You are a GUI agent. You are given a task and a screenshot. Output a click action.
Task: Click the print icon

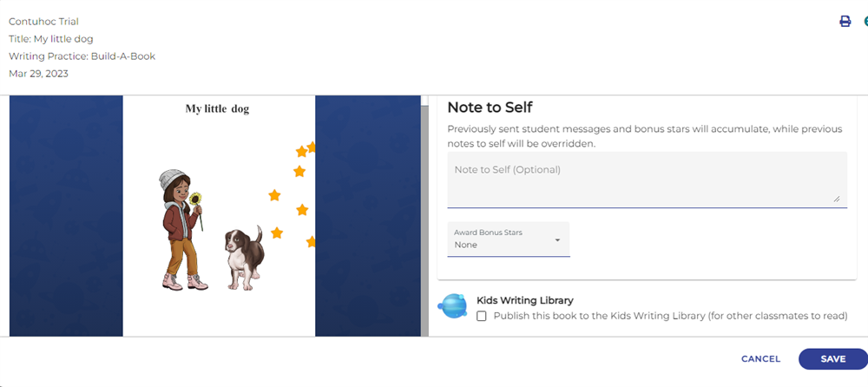tap(845, 22)
